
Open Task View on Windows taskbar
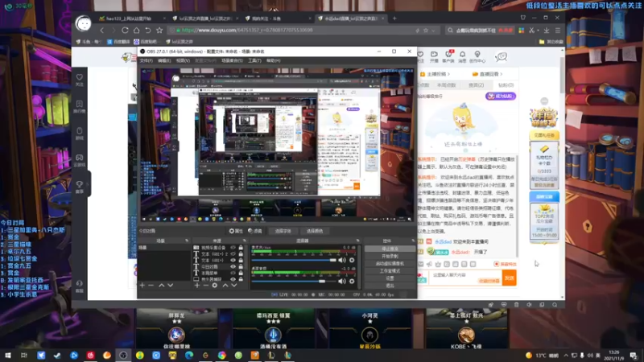(24, 355)
